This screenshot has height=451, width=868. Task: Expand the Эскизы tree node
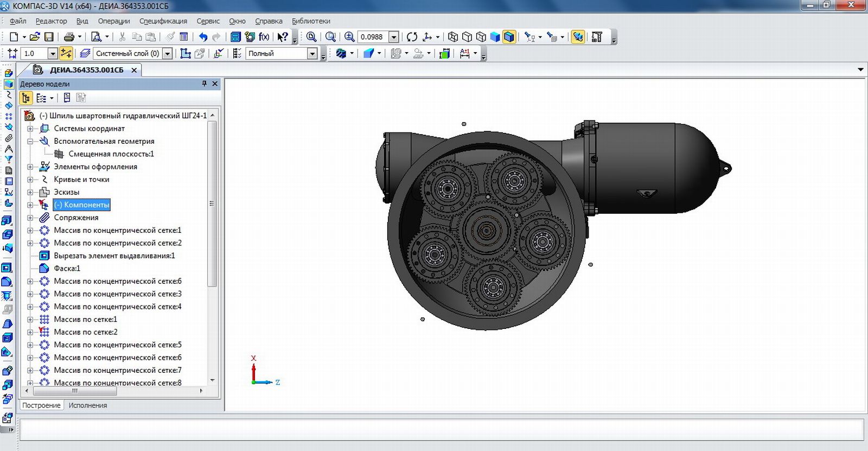[30, 192]
